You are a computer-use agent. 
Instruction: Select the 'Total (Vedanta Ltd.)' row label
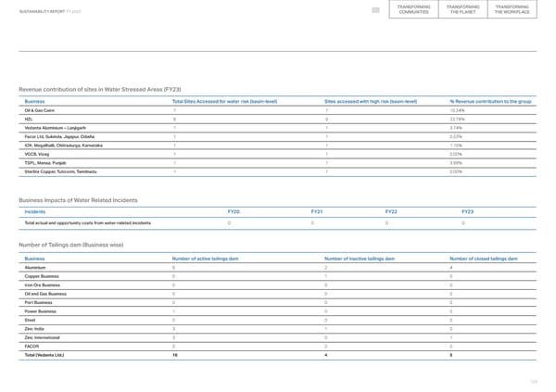tap(44, 355)
